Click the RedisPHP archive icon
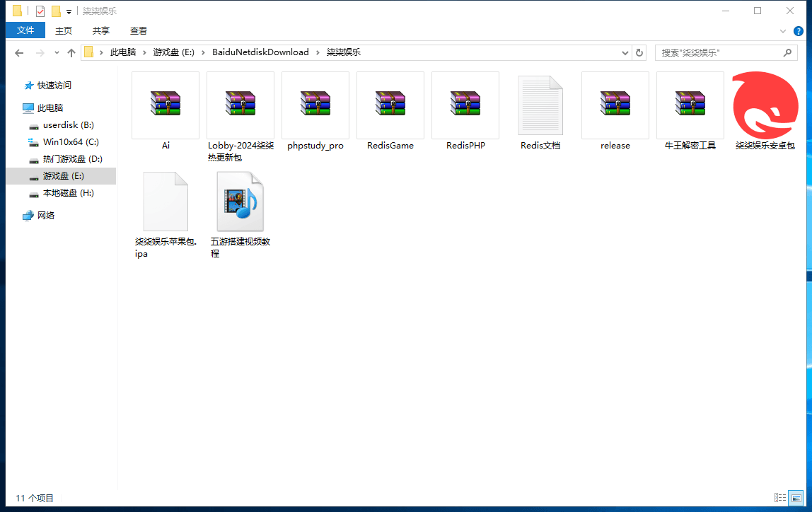 pos(465,105)
